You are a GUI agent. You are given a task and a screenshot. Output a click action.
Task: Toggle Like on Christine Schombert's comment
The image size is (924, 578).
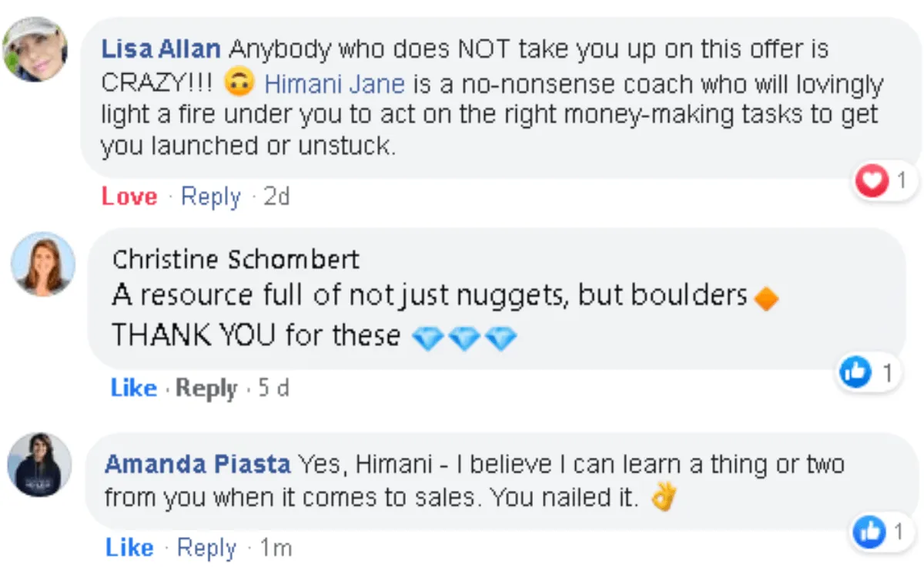pyautogui.click(x=133, y=388)
